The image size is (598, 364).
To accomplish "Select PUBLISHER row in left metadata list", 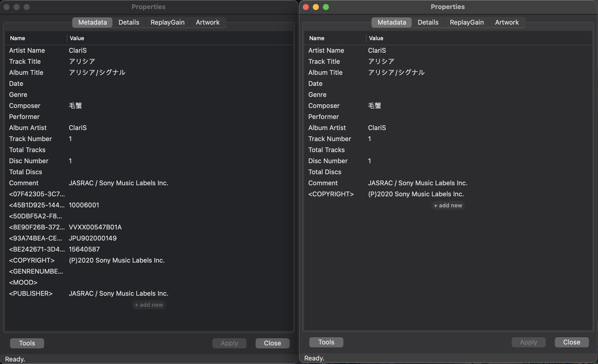I will (31, 293).
